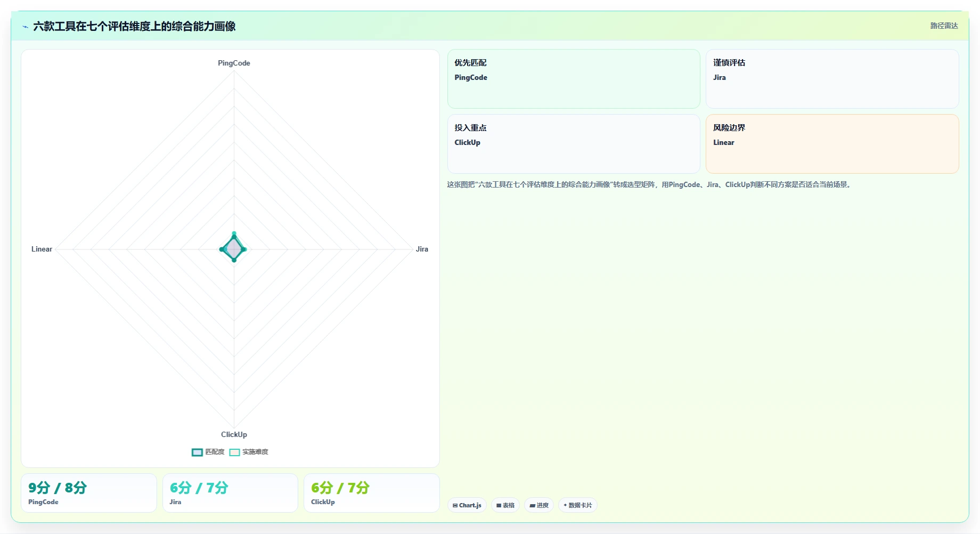
Task: Open the 风险边界 Linear card
Action: pyautogui.click(x=832, y=144)
